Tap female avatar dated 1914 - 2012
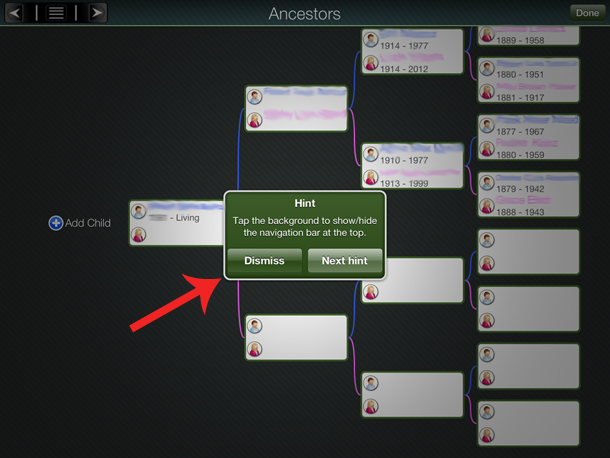Screen dimensions: 610x458 tap(371, 63)
